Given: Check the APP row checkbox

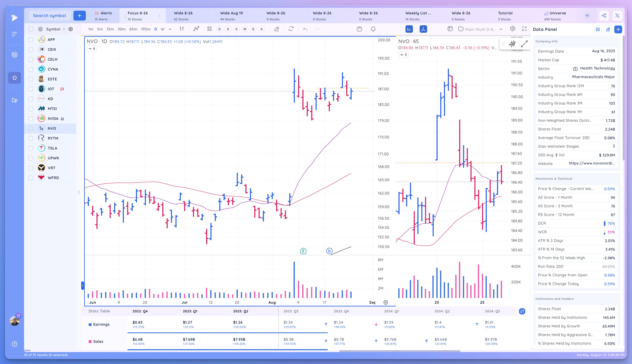Looking at the screenshot, I should (31, 39).
